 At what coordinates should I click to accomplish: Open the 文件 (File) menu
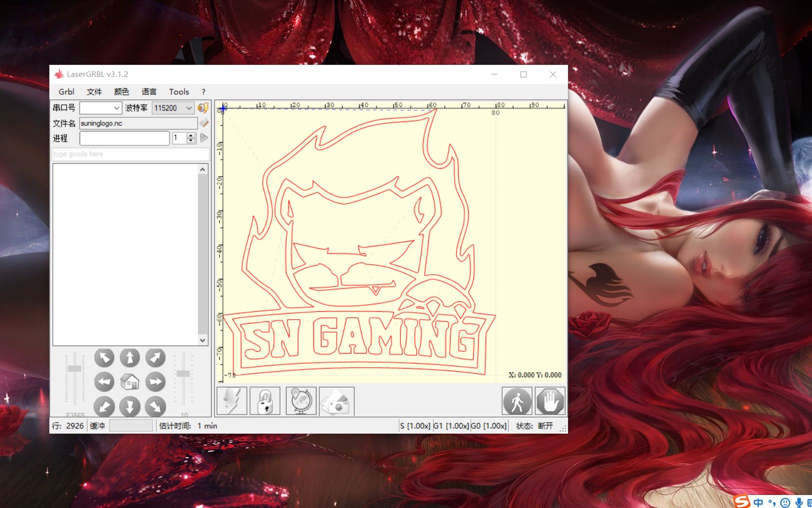point(94,92)
